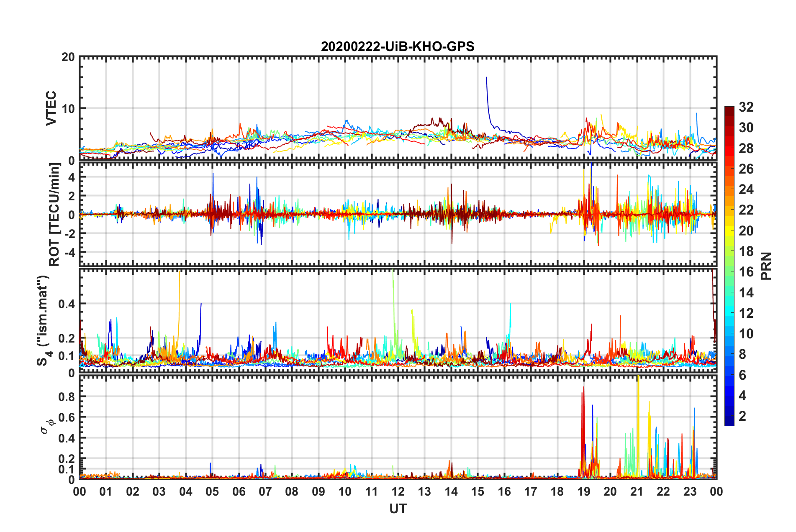Select the 19 tick on UT axis
This screenshot has height=532, width=796.
tap(584, 491)
